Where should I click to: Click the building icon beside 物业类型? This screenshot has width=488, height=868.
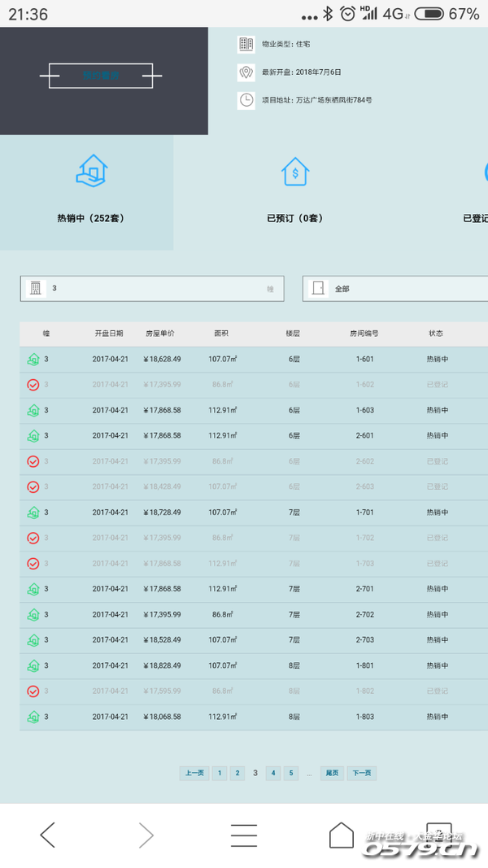click(x=246, y=45)
